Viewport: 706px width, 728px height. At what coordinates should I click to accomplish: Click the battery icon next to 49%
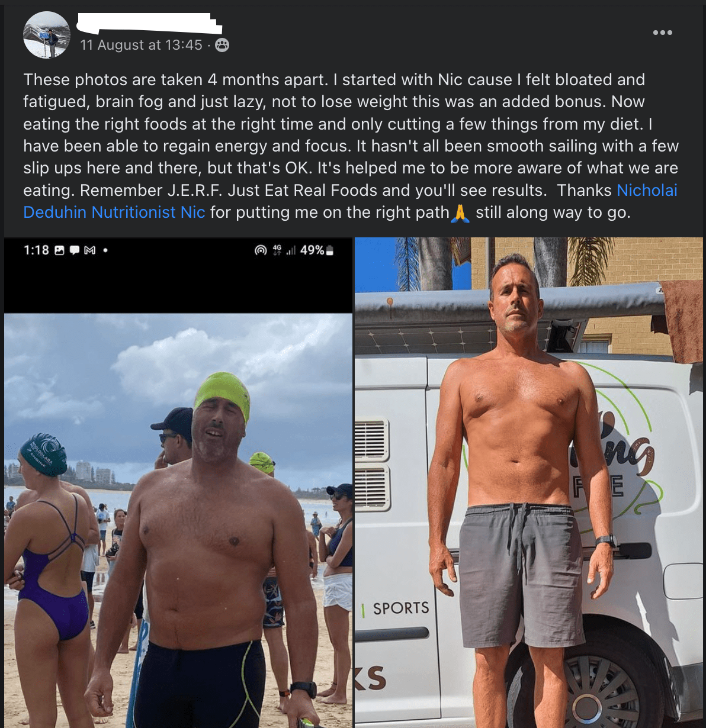pos(330,250)
